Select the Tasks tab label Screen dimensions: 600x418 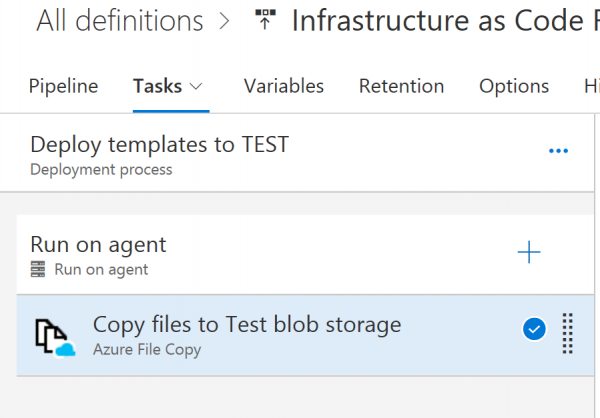click(158, 87)
